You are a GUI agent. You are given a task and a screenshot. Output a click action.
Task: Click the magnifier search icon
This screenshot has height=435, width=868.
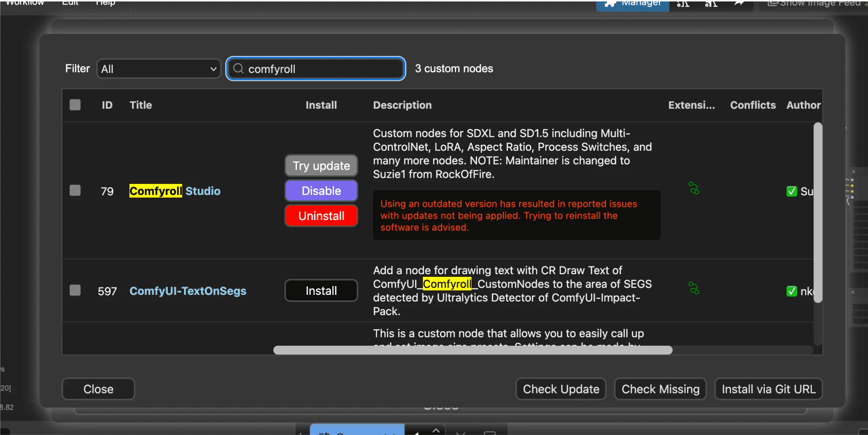238,68
